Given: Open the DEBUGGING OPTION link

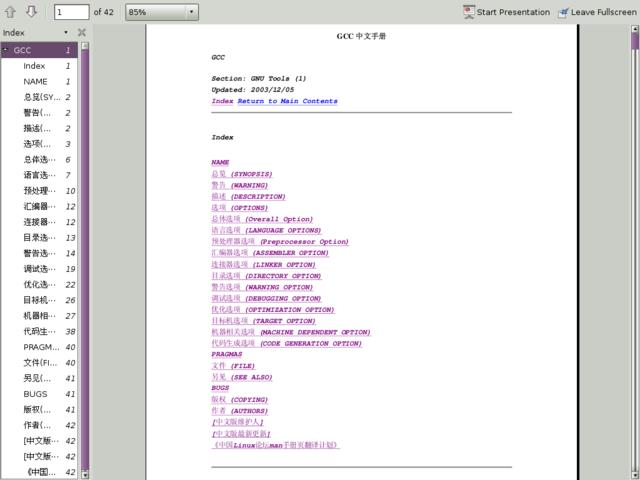Looking at the screenshot, I should (266, 298).
